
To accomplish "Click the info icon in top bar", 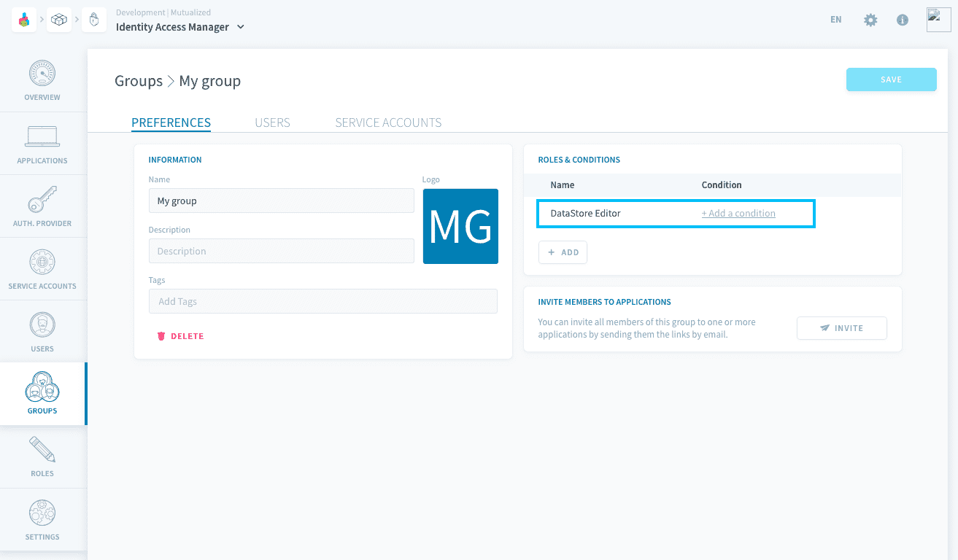I will pos(903,20).
